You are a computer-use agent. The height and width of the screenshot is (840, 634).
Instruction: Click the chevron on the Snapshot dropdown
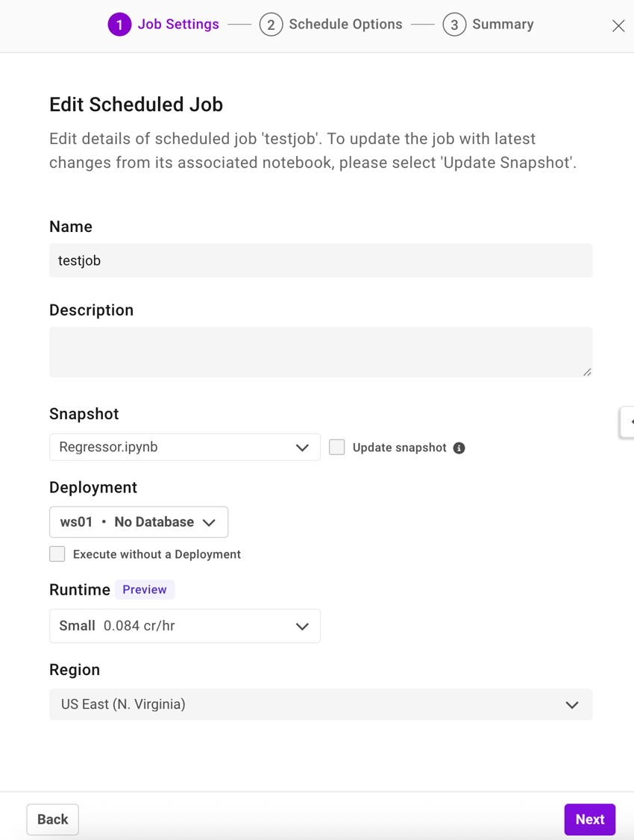303,447
